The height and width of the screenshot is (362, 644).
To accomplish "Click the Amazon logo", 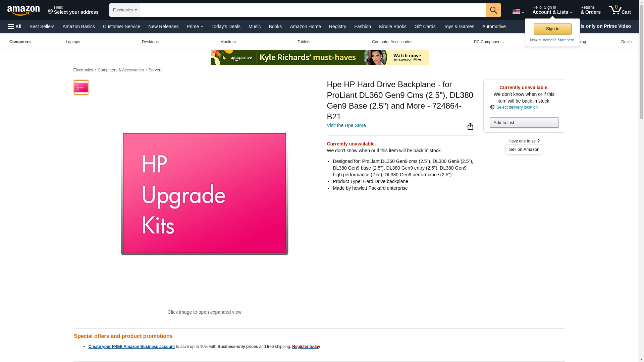I will 23,10.
